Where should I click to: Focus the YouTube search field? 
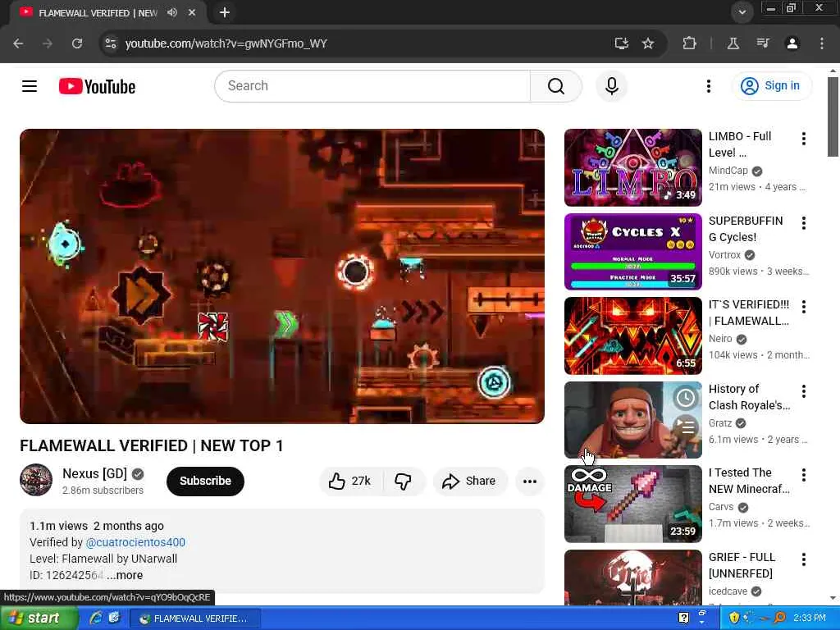point(372,85)
